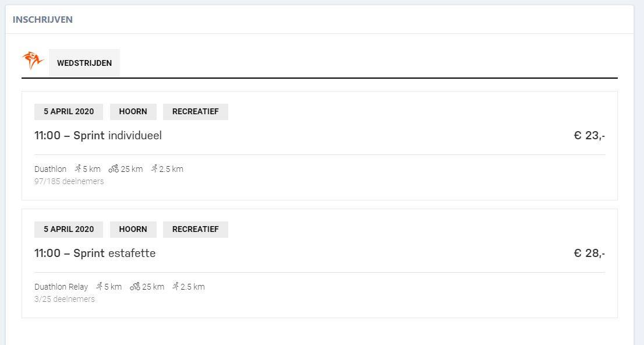The height and width of the screenshot is (345, 644).
Task: Click the 25 km cycling icon under Duathlon
Action: [x=114, y=168]
